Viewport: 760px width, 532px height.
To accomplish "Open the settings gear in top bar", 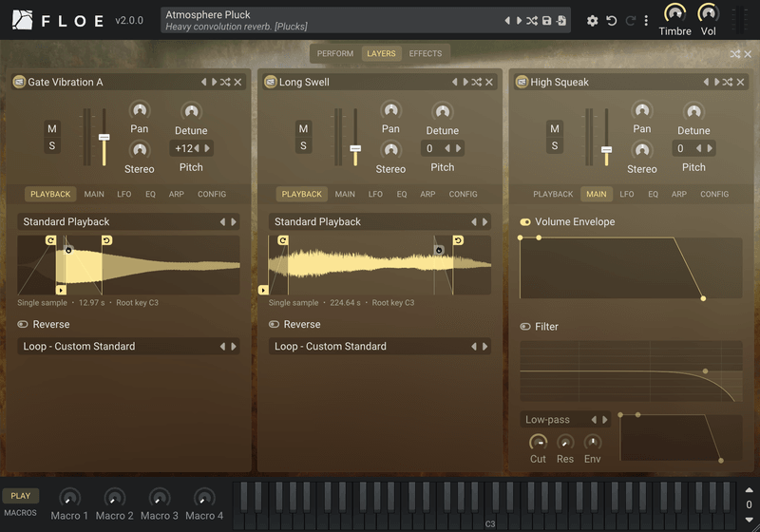I will pyautogui.click(x=592, y=21).
